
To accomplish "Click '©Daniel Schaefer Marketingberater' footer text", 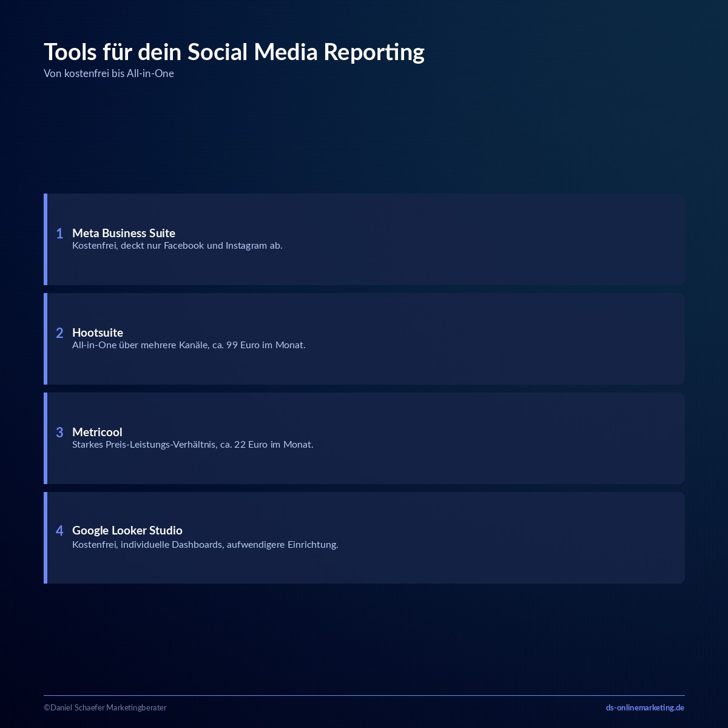I will [105, 707].
